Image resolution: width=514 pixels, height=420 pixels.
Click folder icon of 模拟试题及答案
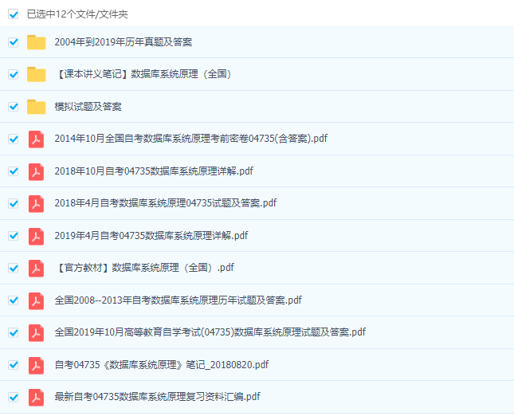tap(36, 106)
